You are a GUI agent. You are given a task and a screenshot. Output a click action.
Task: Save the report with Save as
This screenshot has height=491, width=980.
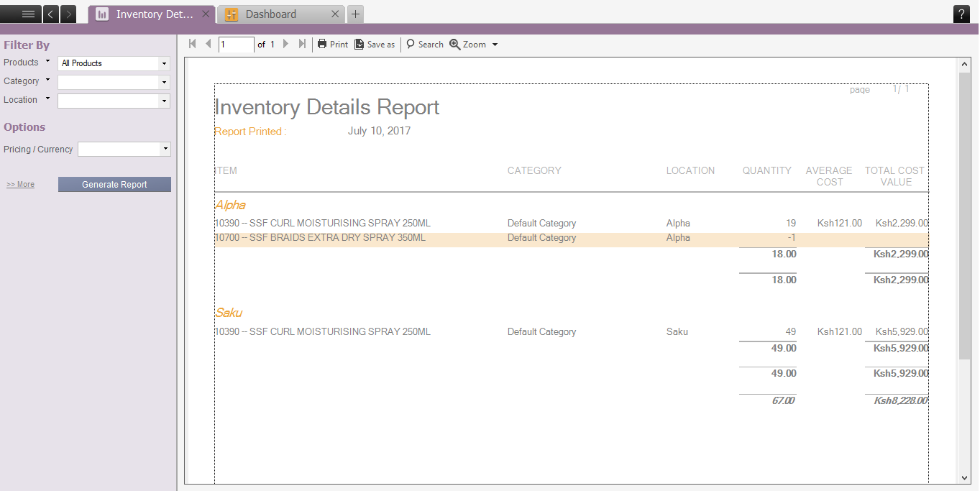tap(375, 44)
